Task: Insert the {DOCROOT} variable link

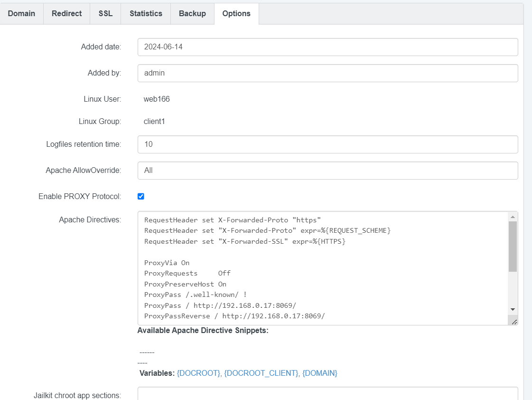Action: coord(198,373)
